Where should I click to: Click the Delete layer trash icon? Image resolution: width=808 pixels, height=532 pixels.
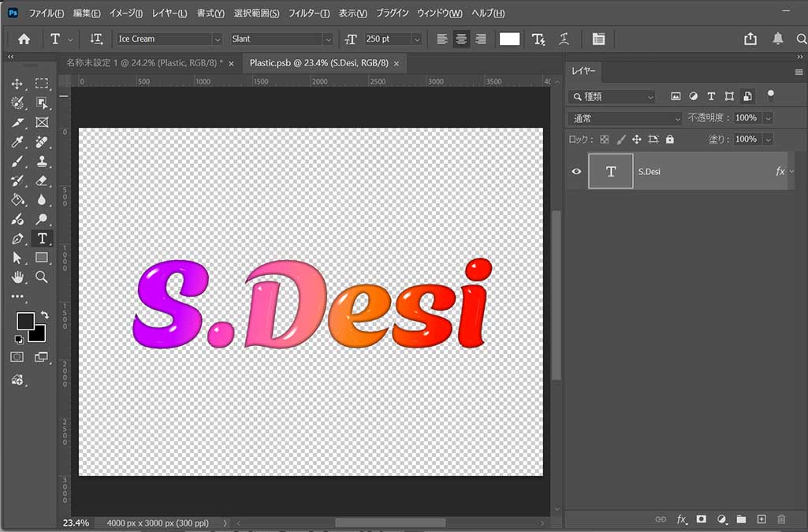(x=781, y=519)
